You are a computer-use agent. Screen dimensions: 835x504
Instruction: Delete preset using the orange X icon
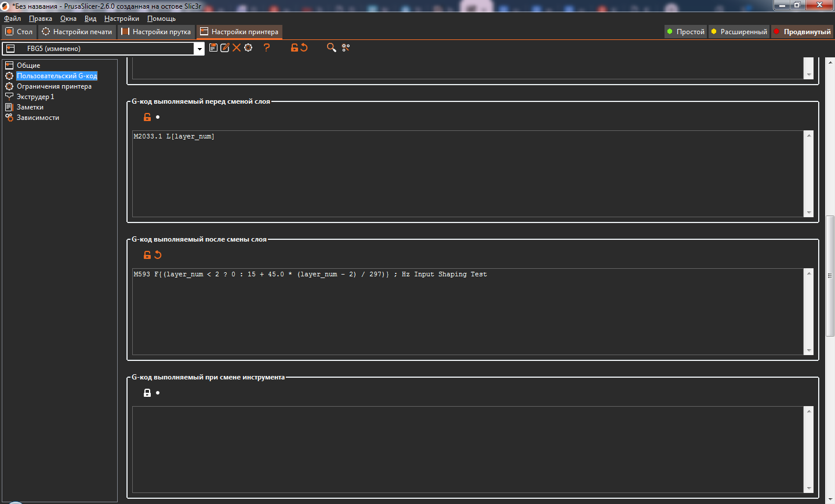[x=237, y=48]
